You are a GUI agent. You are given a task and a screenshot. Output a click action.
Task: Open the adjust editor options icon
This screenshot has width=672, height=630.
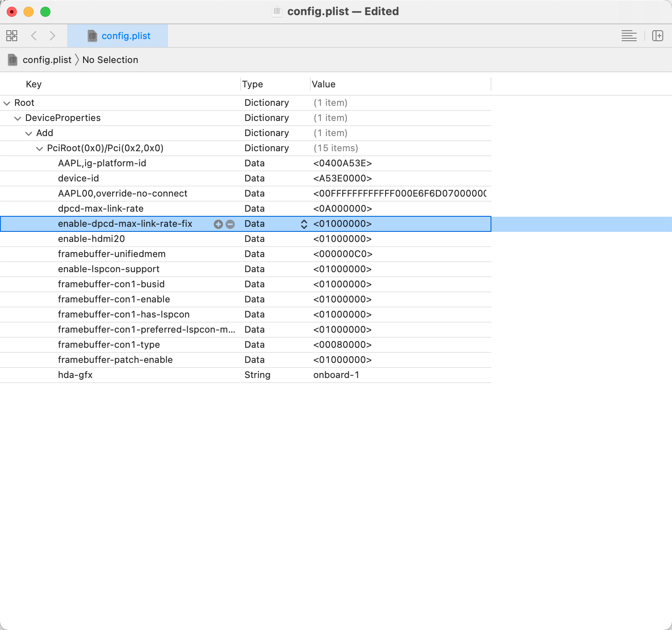[x=629, y=36]
